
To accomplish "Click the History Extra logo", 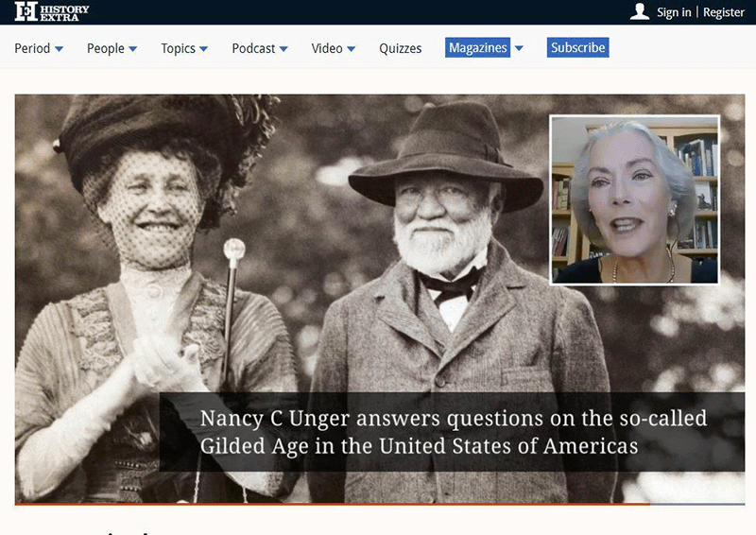I will point(52,12).
